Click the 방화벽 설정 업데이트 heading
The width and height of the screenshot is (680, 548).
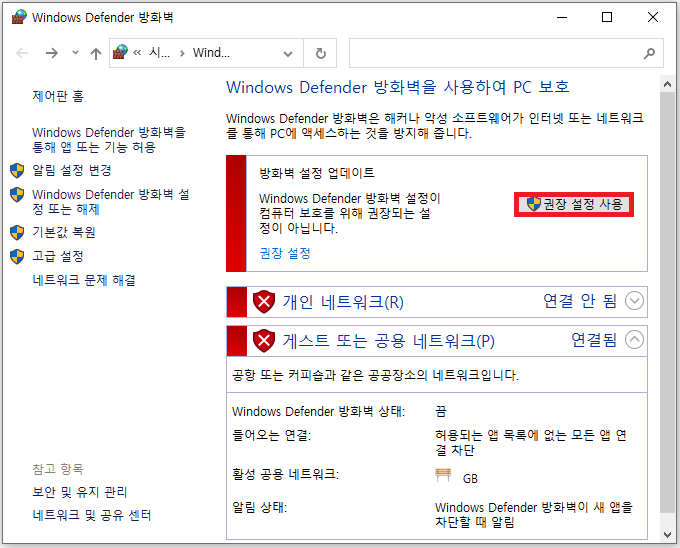pos(317,173)
